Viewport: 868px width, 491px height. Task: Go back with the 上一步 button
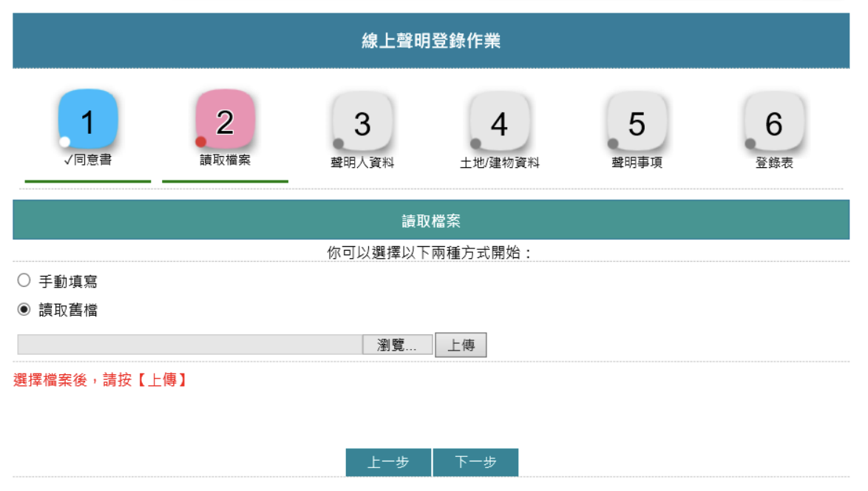pyautogui.click(x=388, y=462)
